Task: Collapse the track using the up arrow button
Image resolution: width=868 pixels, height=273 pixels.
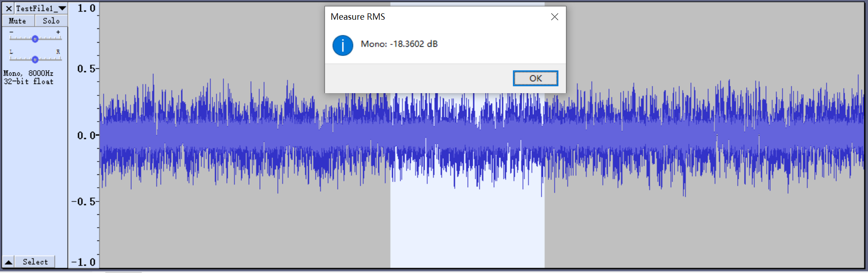Action: tap(8, 262)
